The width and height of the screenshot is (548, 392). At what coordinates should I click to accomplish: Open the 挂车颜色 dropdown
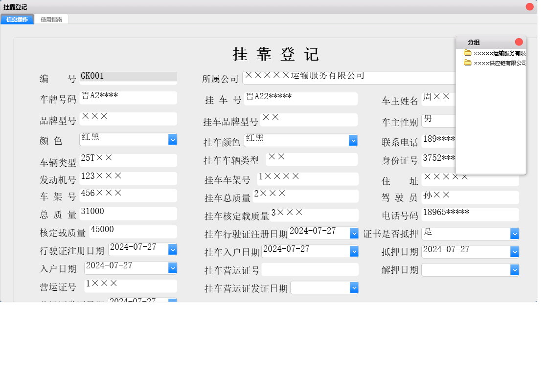coord(353,140)
